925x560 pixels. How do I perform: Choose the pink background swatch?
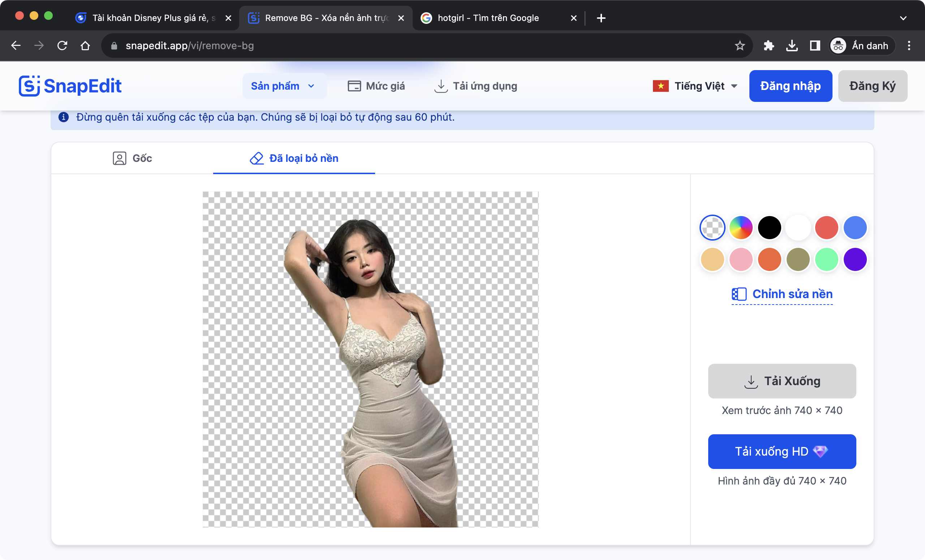tap(741, 259)
